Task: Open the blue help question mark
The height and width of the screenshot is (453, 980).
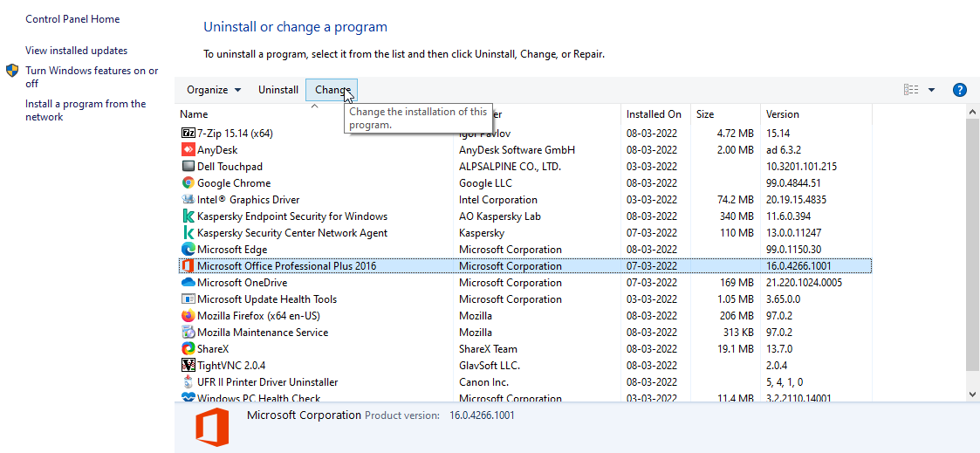Action: tap(960, 90)
